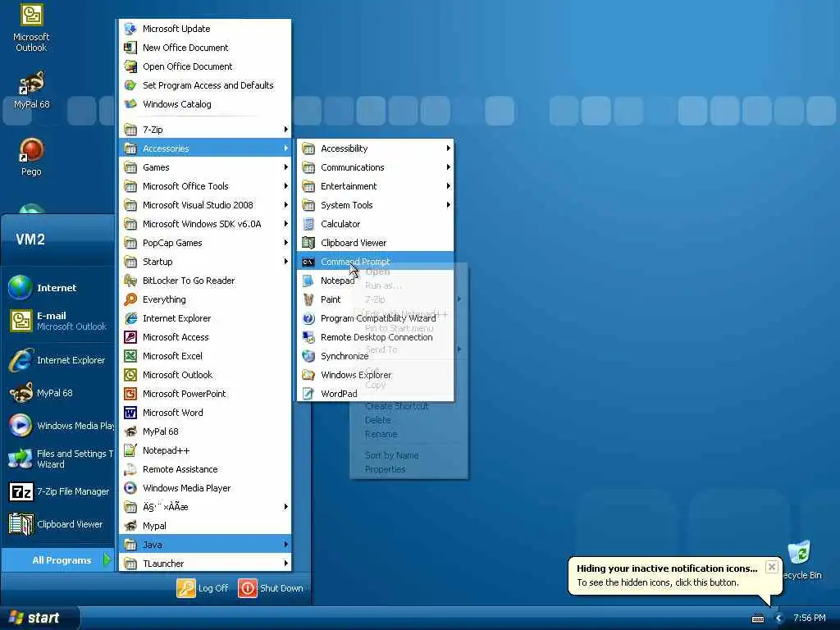
Task: Launch BitLocker To Go Reader
Action: (204, 281)
